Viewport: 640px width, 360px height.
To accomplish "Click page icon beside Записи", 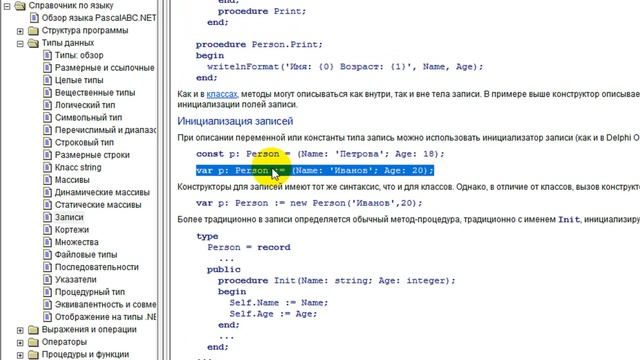I will 48,217.
